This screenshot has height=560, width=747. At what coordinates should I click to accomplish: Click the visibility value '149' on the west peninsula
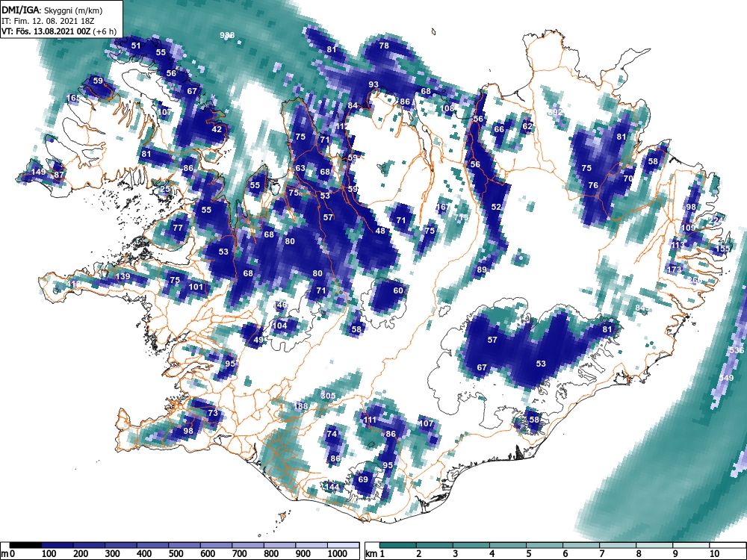(x=38, y=172)
